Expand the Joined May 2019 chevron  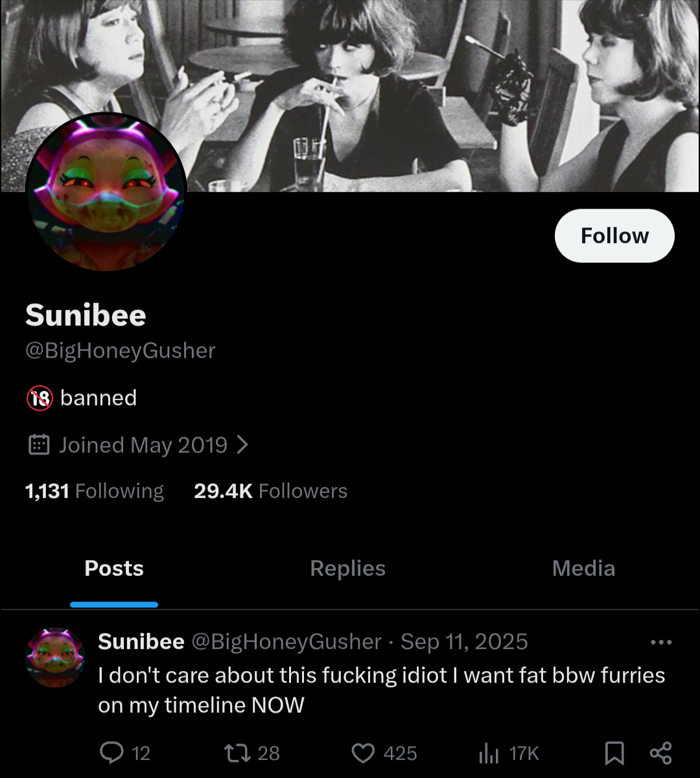[242, 445]
